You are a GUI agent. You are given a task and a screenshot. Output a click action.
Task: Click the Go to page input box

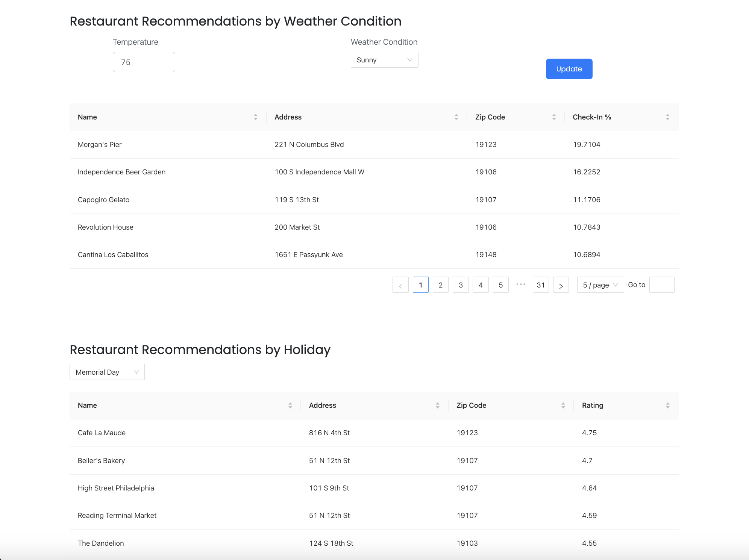pos(661,285)
